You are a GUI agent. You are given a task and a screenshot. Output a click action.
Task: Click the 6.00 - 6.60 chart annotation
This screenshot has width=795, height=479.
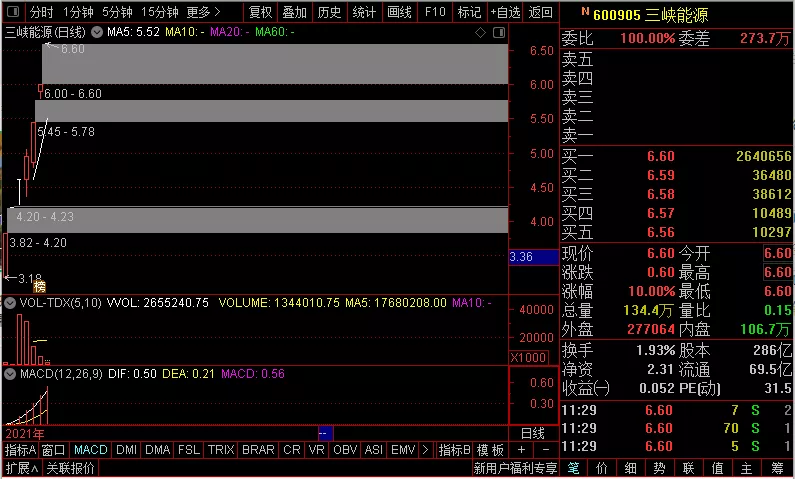pos(73,94)
